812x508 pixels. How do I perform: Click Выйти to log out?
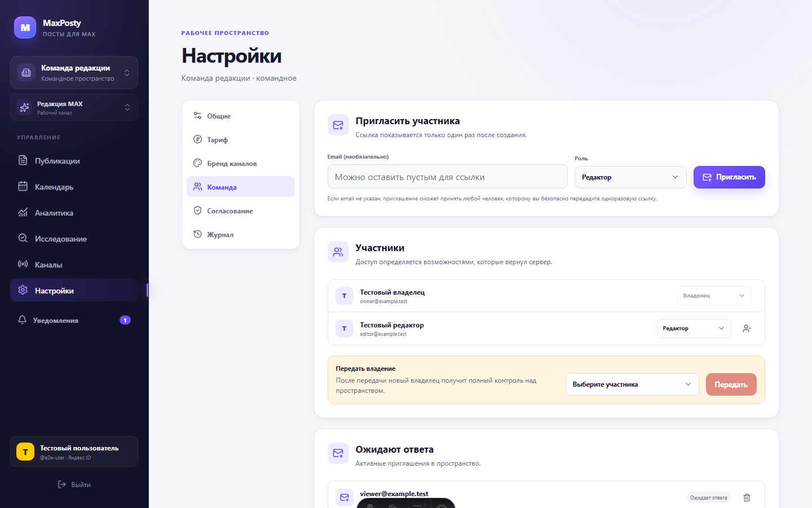pos(74,484)
